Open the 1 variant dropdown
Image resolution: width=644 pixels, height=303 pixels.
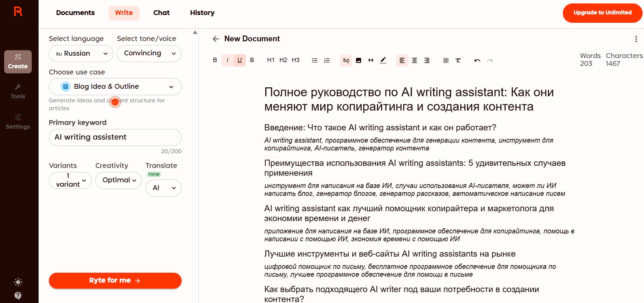click(x=70, y=180)
